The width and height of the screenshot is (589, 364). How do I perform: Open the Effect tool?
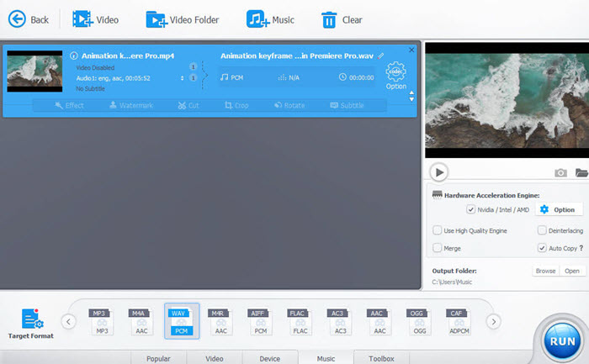(x=69, y=105)
